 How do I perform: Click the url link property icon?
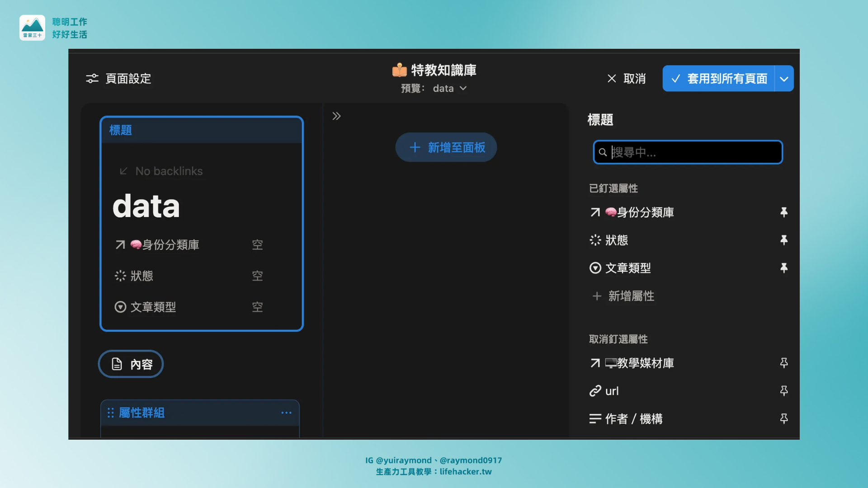coord(595,391)
